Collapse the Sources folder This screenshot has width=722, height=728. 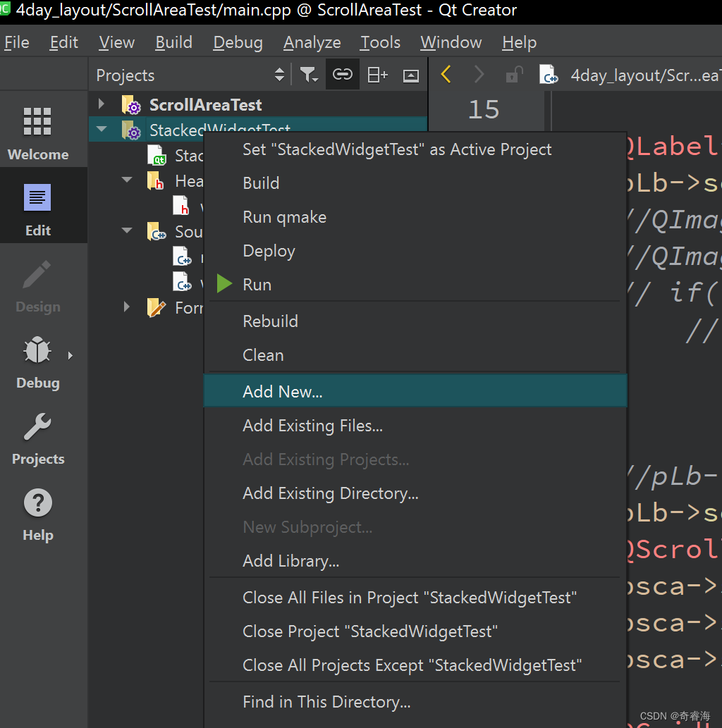tap(126, 230)
